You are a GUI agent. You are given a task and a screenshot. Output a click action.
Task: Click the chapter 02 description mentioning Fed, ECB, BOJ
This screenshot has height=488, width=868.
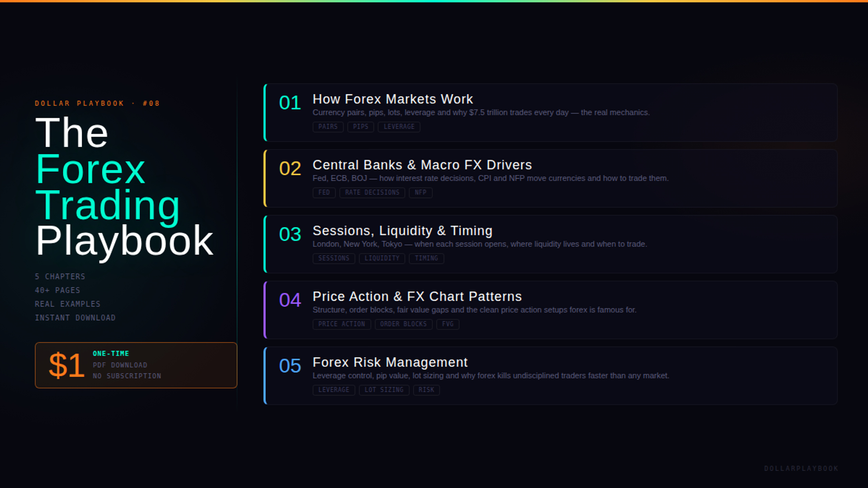[490, 178]
